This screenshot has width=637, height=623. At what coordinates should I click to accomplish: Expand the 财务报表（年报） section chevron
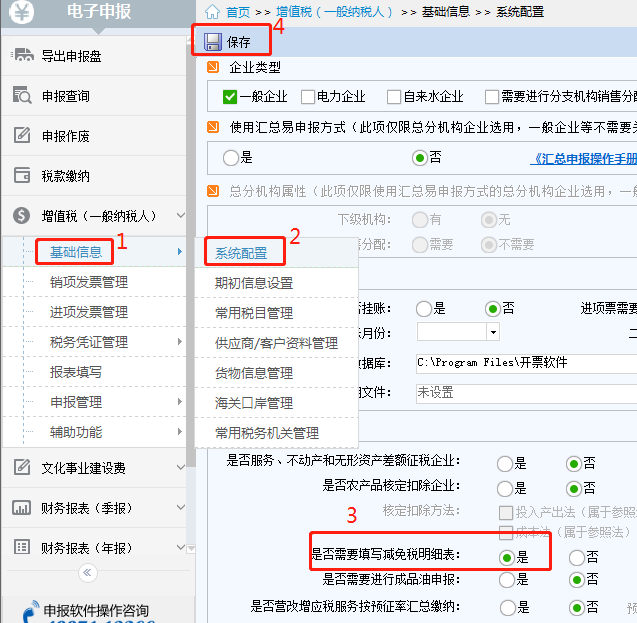click(x=181, y=547)
